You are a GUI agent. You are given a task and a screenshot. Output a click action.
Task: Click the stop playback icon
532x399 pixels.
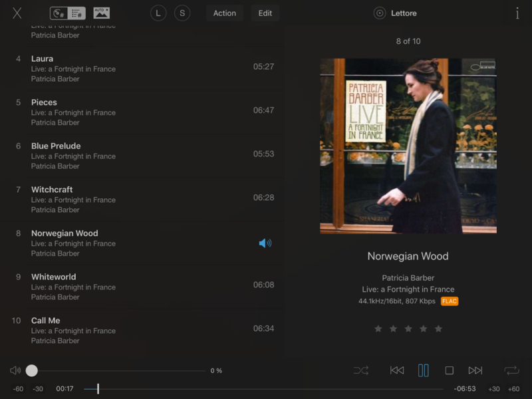coord(449,370)
